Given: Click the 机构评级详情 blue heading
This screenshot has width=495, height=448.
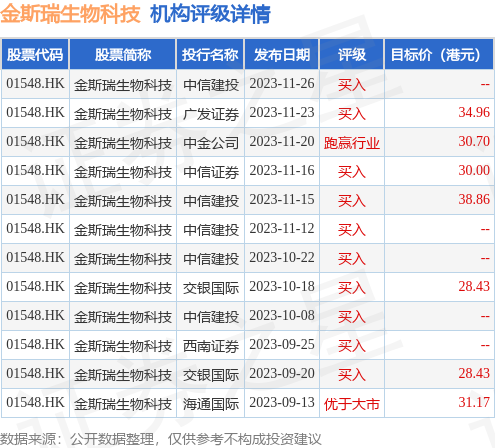Looking at the screenshot, I should 210,14.
